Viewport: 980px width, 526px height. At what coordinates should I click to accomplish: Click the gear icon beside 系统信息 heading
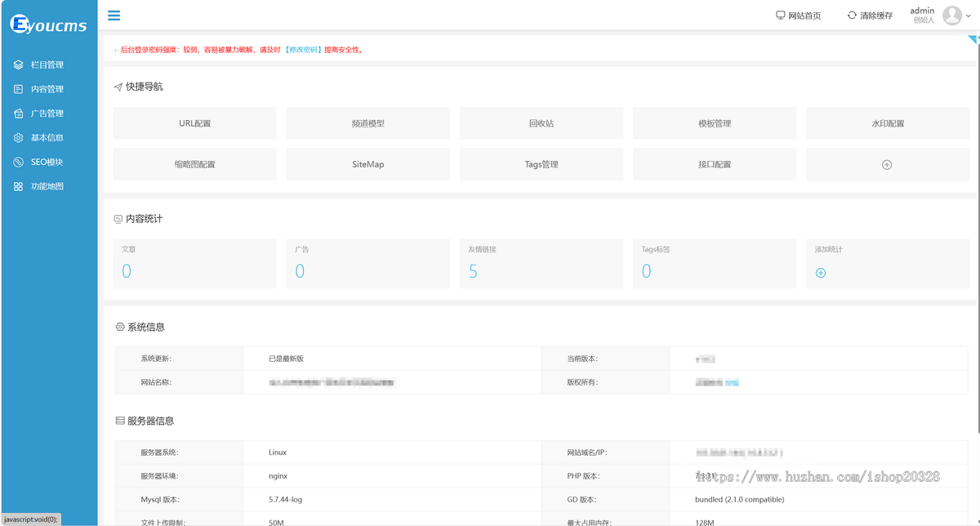[120, 327]
